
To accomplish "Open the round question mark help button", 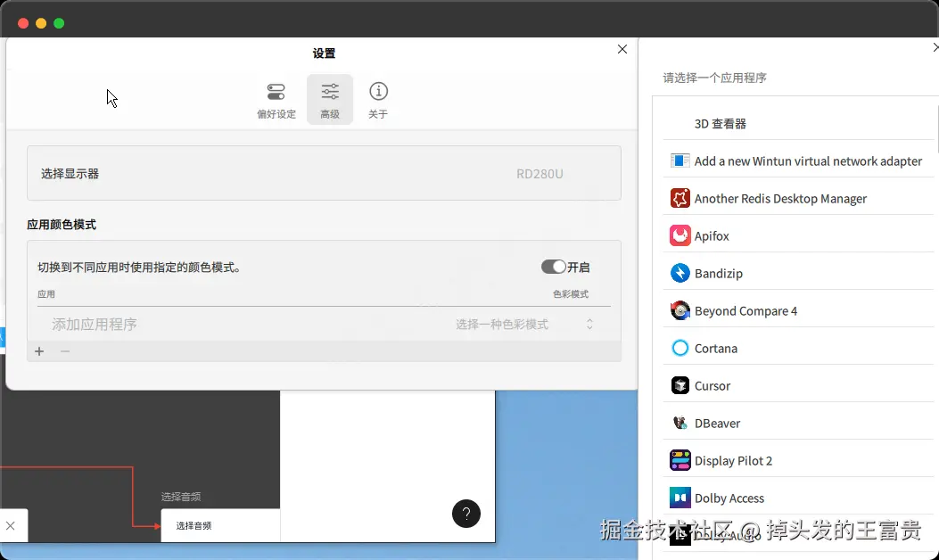I will click(465, 514).
